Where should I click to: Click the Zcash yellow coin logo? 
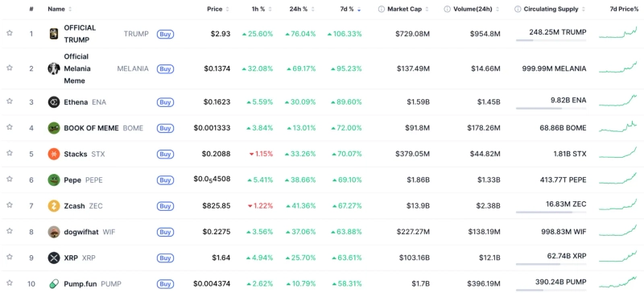pyautogui.click(x=54, y=206)
